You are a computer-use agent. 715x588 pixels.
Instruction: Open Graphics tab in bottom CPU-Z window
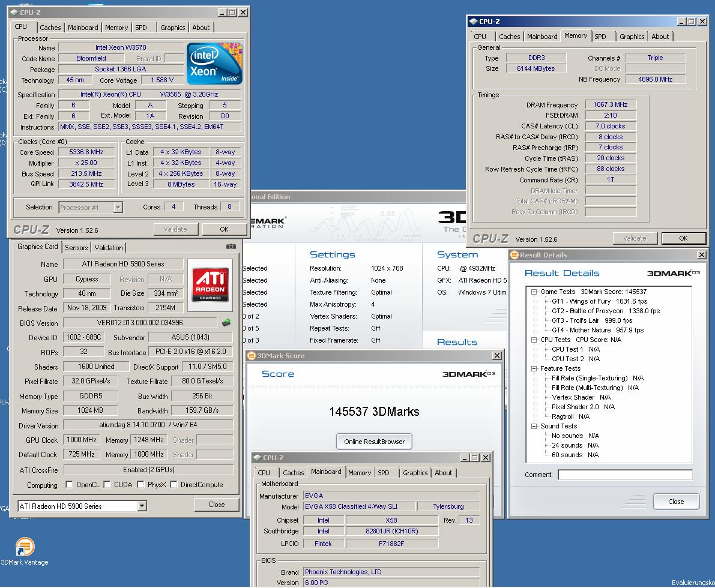coord(415,473)
